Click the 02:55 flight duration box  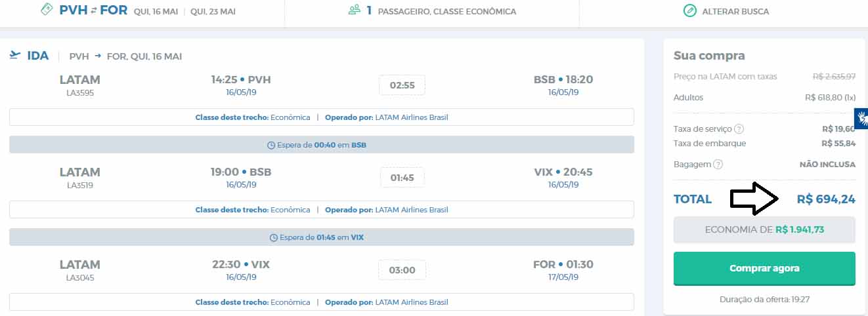pyautogui.click(x=402, y=85)
